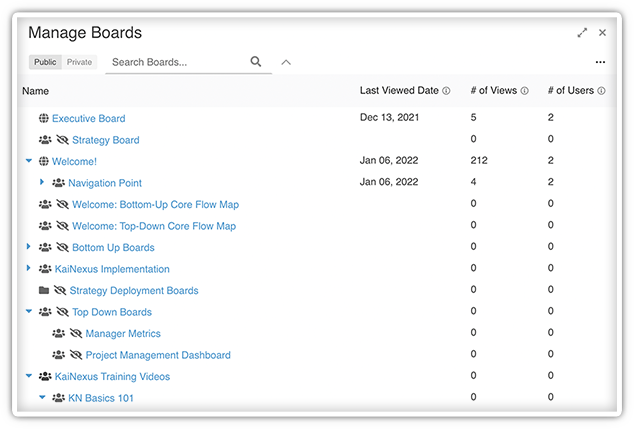The image size is (634, 429).
Task: Toggle hidden-eye icon of Welcome: Bottom-Up Core Flow Map
Action: (x=62, y=204)
